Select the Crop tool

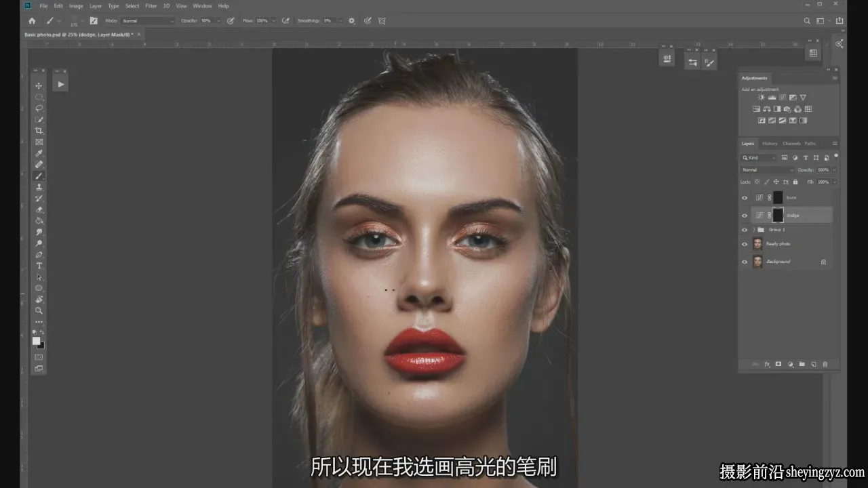[x=39, y=131]
